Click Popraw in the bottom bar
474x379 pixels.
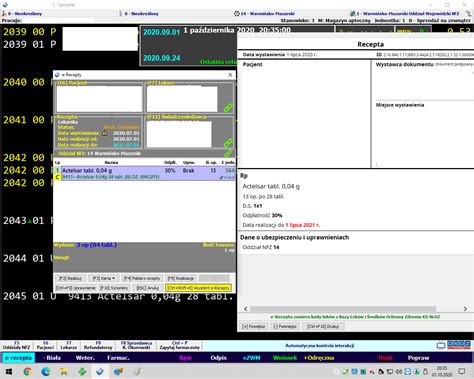click(418, 358)
